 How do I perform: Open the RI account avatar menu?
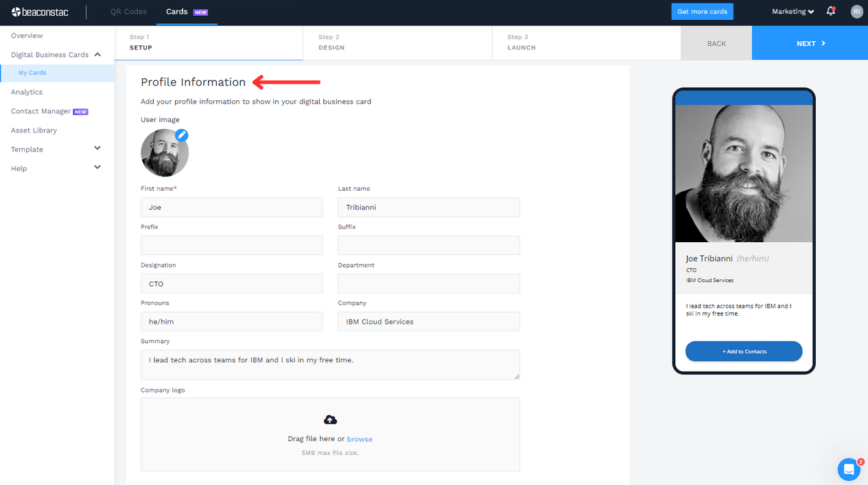point(856,11)
